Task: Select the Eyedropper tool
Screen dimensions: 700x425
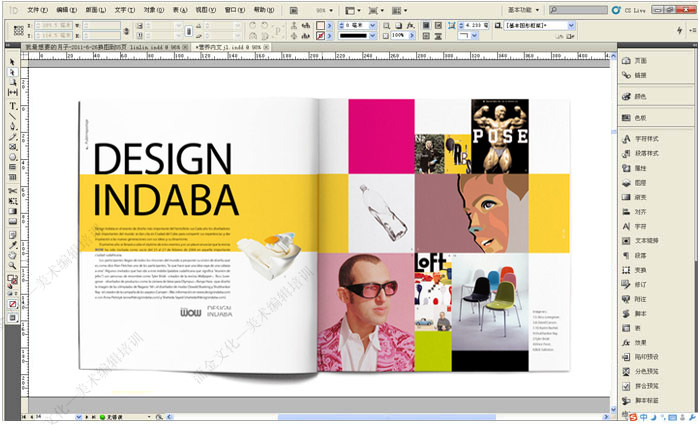Action: [x=12, y=245]
